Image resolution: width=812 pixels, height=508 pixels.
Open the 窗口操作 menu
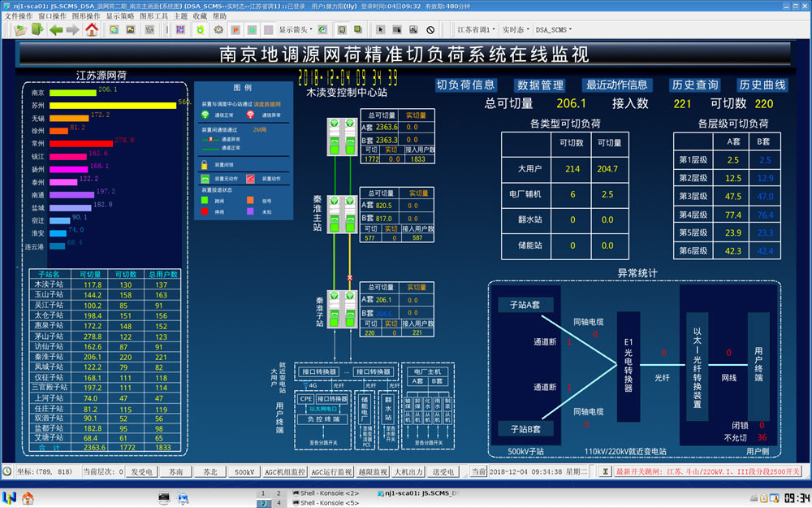(52, 16)
